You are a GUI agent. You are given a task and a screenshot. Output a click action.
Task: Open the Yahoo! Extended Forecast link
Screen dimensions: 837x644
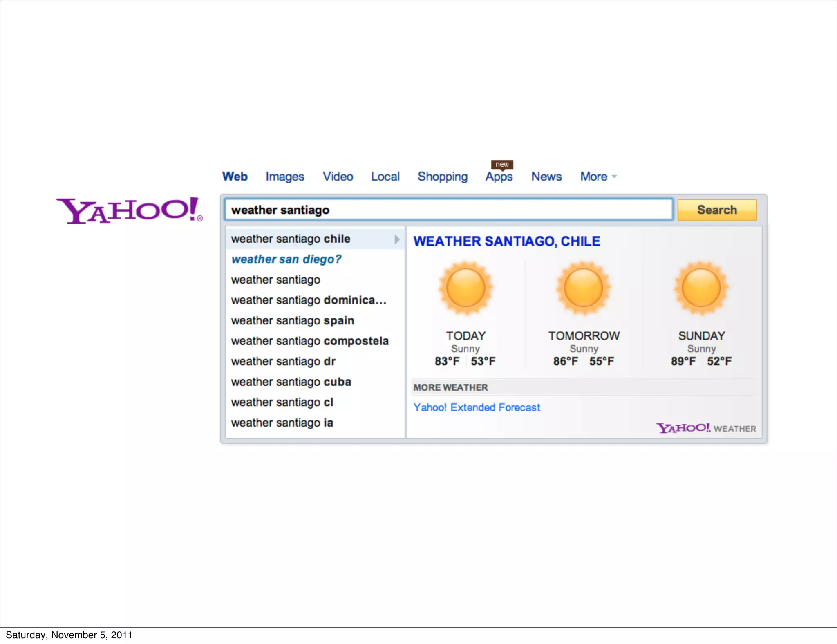pos(477,407)
